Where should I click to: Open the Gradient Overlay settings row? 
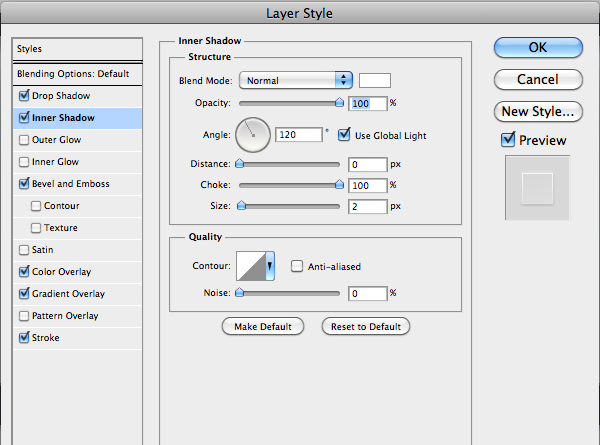(x=78, y=294)
